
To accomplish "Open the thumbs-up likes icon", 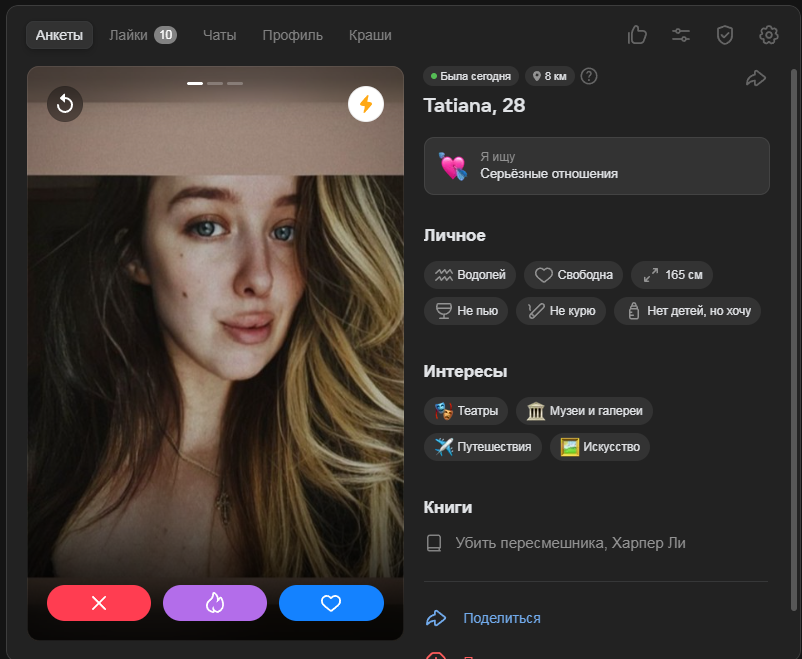I will click(x=637, y=35).
